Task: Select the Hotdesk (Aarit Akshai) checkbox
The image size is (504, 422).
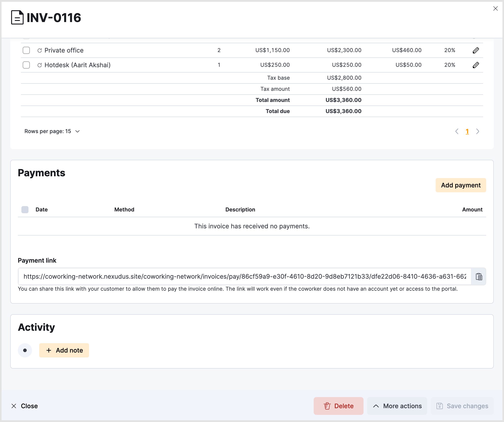Action: 26,65
